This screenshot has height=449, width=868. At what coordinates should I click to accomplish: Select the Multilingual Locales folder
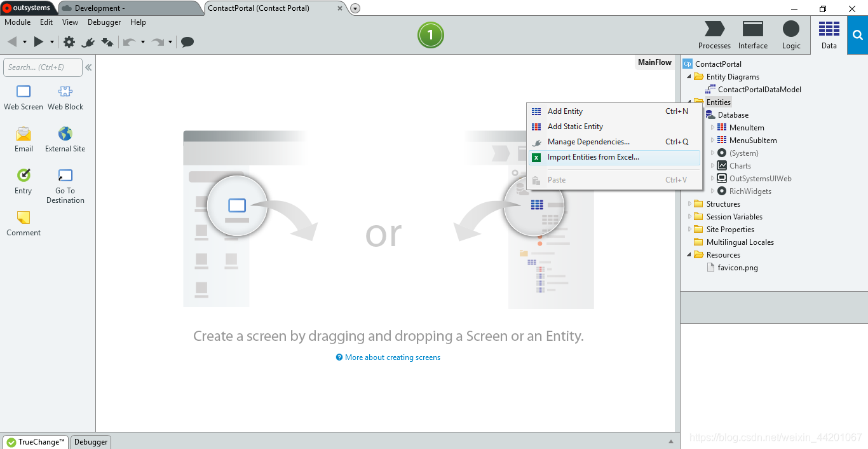pyautogui.click(x=740, y=242)
